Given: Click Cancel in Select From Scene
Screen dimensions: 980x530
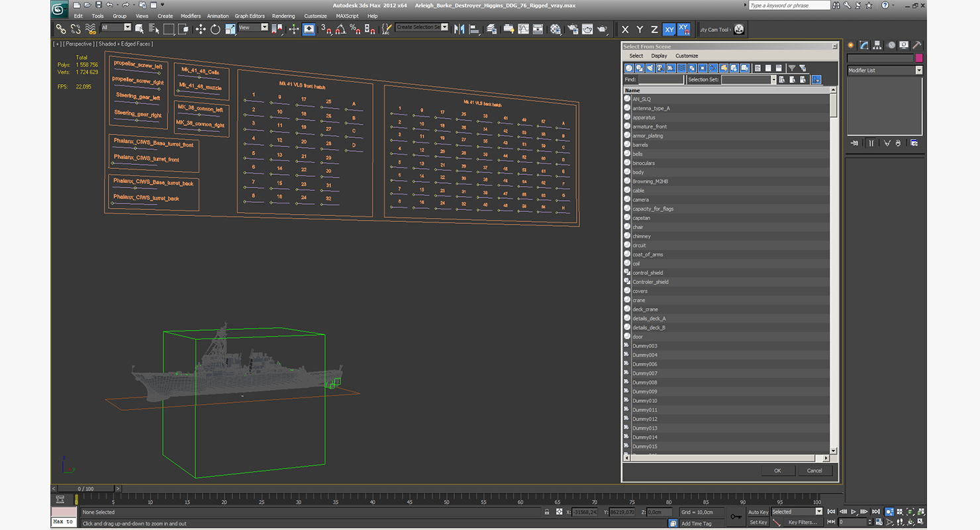Looking at the screenshot, I should pyautogui.click(x=814, y=470).
